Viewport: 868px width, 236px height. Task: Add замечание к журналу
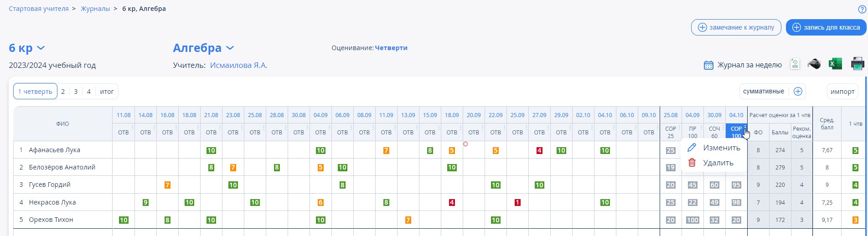point(736,27)
